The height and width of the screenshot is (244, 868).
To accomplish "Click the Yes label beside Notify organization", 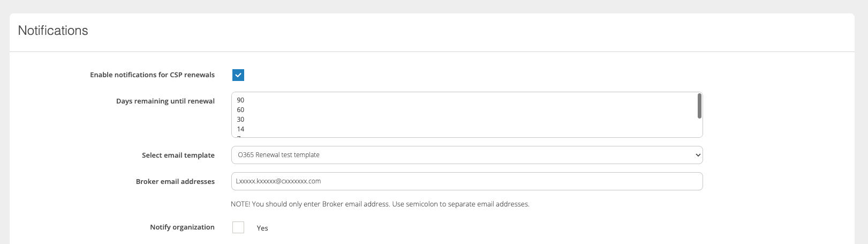I will tap(262, 228).
